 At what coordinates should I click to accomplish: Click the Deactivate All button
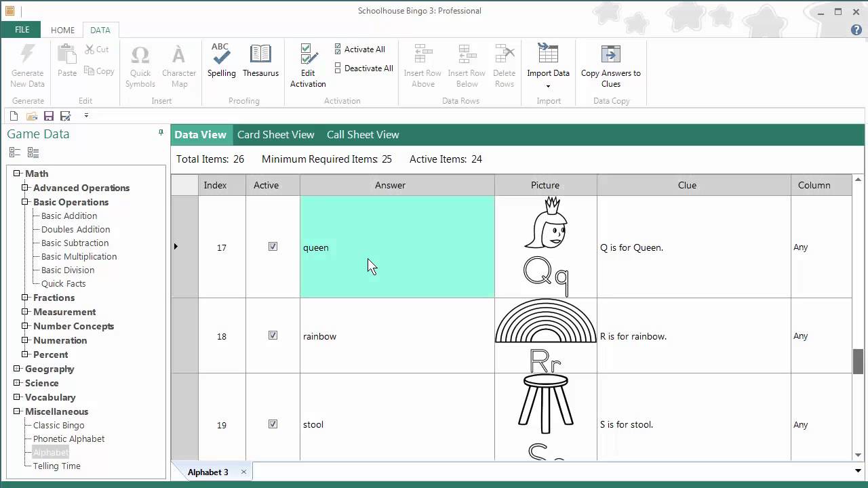click(x=363, y=68)
